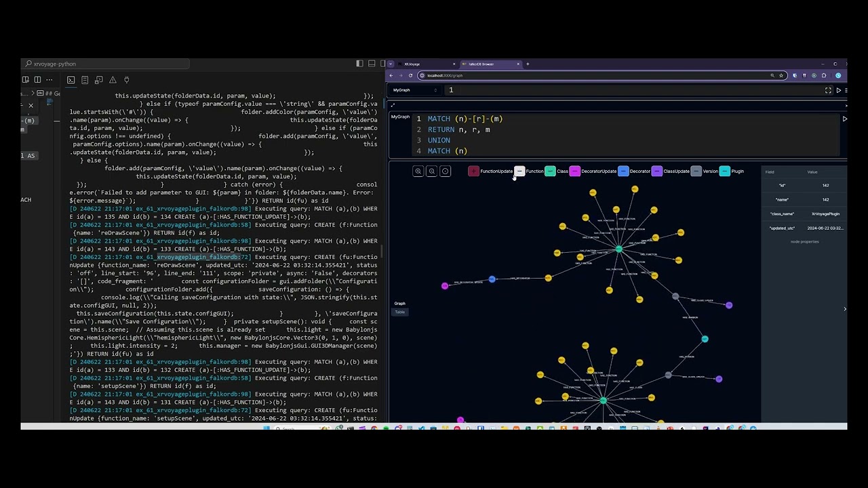Click the address bar zoom magnifier icon
Screen dimensions: 868x488
coord(772,75)
